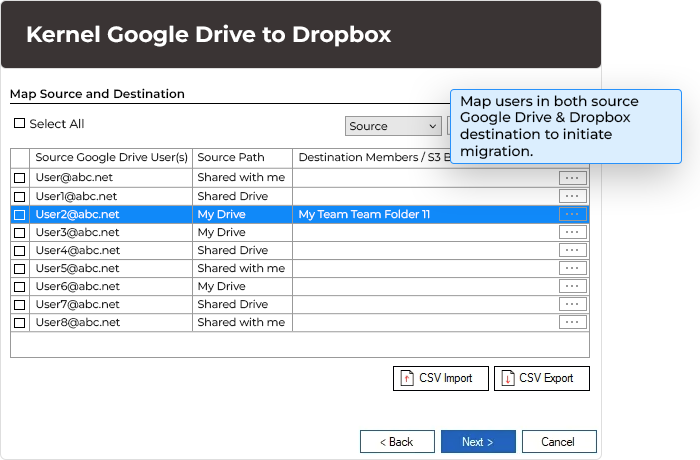Screen dimensions: 700x460
Task: Click the Next button
Action: pyautogui.click(x=478, y=442)
